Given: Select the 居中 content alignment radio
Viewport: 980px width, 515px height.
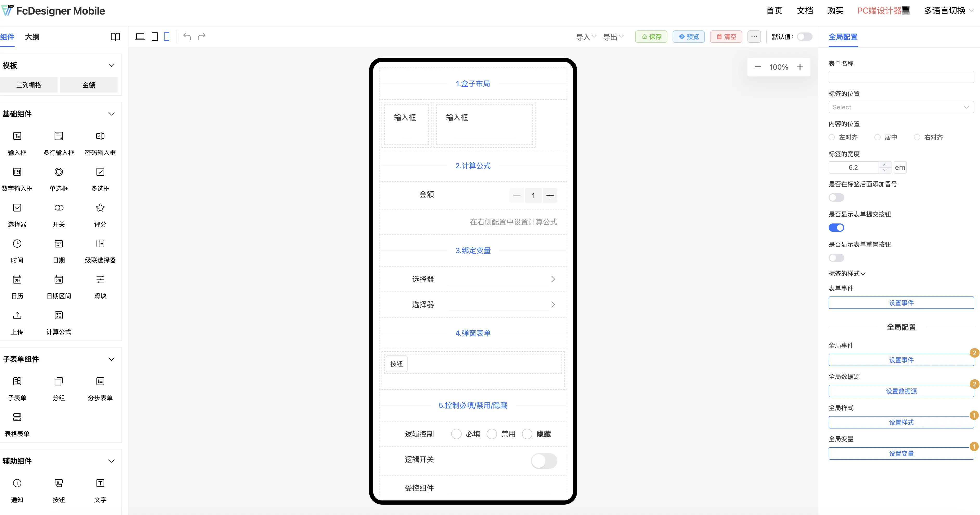Looking at the screenshot, I should point(877,137).
